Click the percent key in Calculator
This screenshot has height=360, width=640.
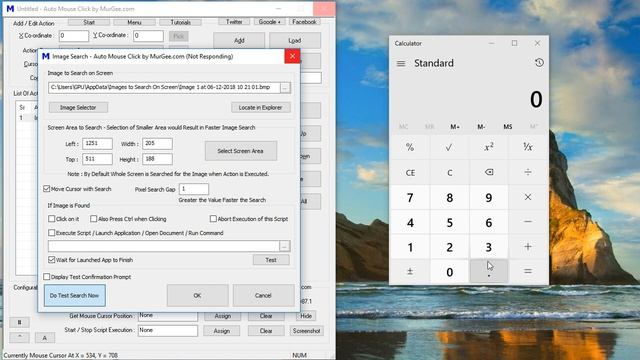tap(410, 147)
